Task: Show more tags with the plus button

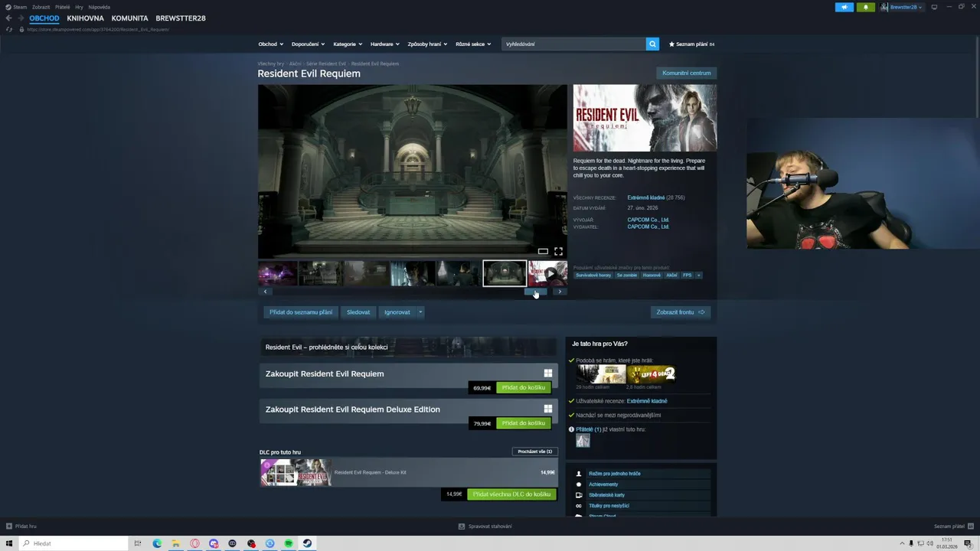Action: pyautogui.click(x=698, y=275)
